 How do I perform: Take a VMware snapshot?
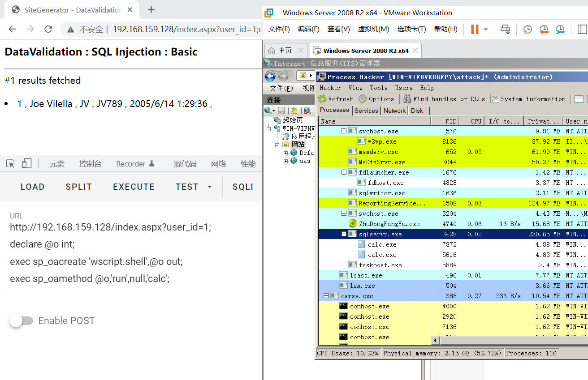pos(527,29)
